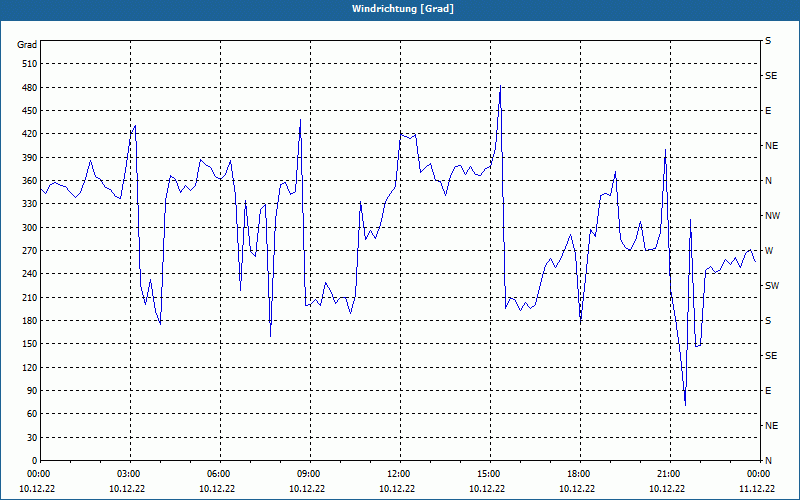
Task: Select the 10.12.22 date under 18:00
Action: coord(577,489)
